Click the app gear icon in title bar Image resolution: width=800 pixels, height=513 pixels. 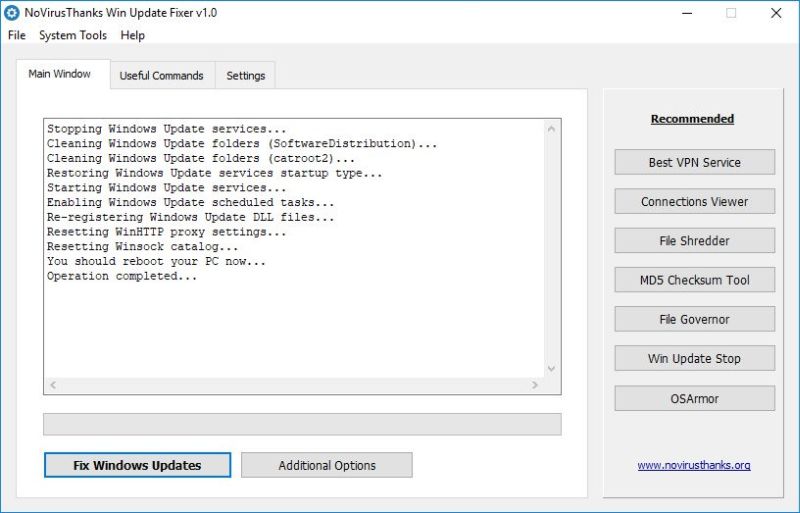(11, 13)
